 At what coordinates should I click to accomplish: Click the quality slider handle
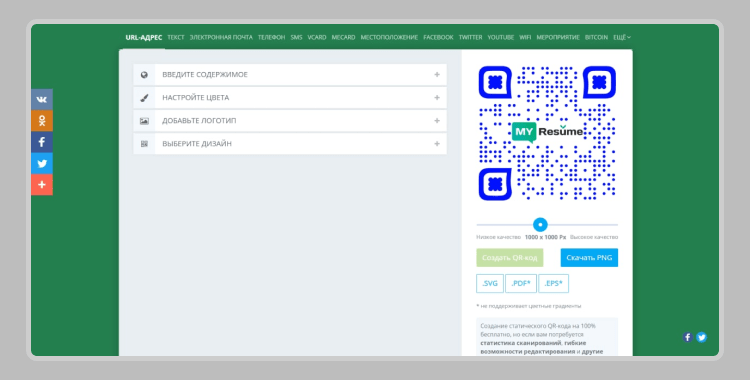click(540, 224)
